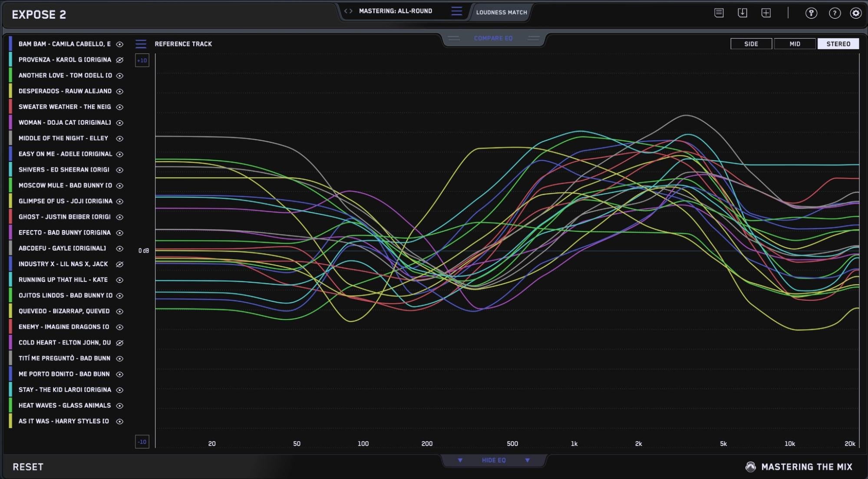Click the preset previous/next arrows icon

(348, 11)
